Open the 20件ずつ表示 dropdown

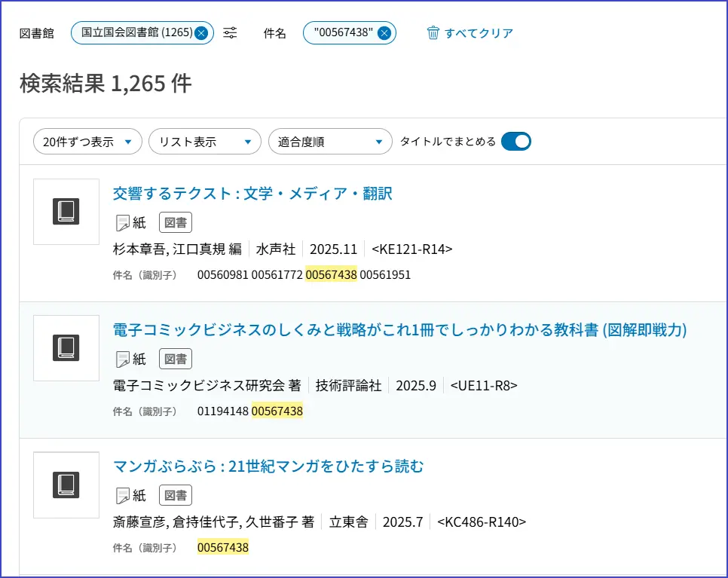[87, 142]
